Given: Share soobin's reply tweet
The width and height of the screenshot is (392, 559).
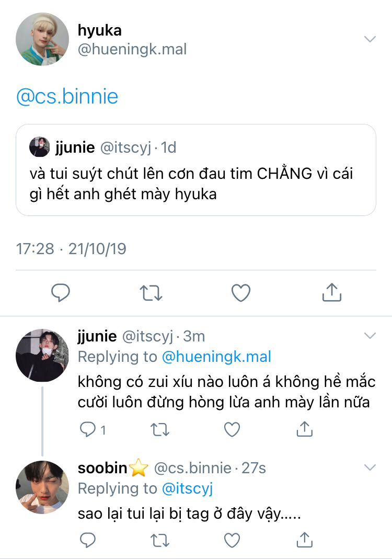Looking at the screenshot, I should pos(304,540).
